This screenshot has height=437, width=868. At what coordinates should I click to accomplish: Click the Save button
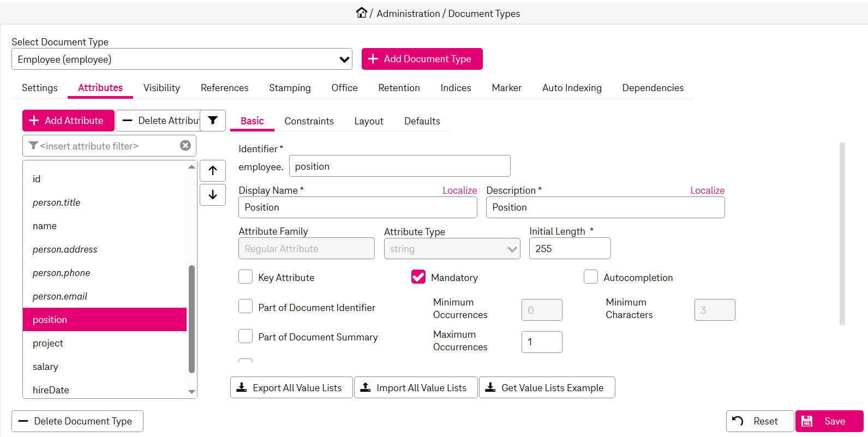coord(829,421)
